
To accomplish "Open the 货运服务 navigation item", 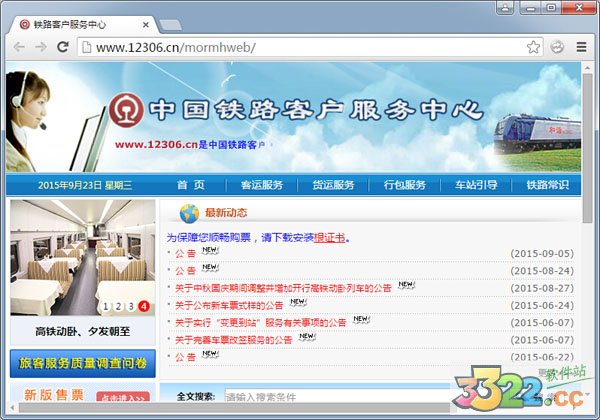I will [x=333, y=185].
